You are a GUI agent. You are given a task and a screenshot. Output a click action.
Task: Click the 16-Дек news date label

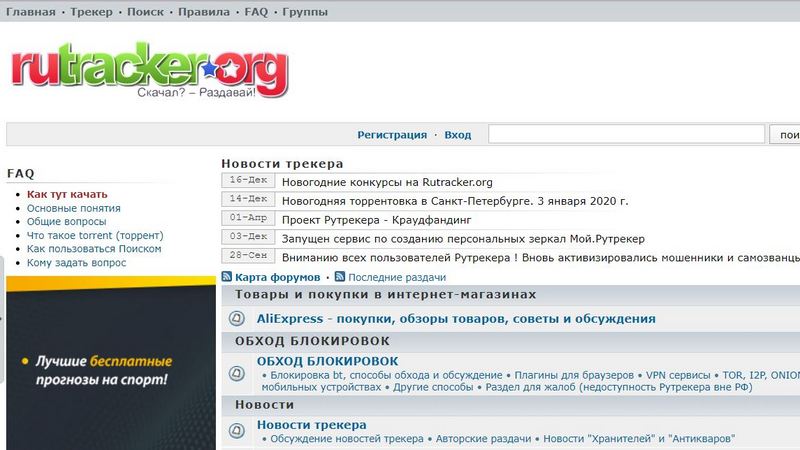pos(248,180)
